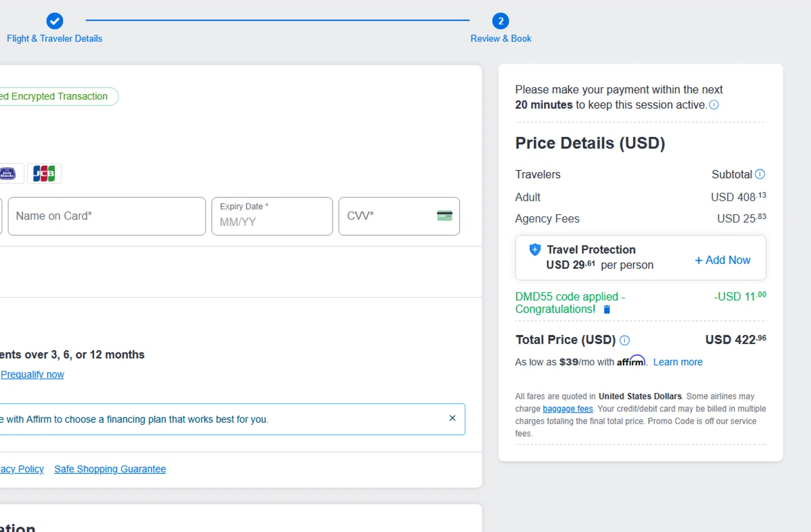Screen dimensions: 811x532
Task: Click the CVV card help icon
Action: pos(444,216)
